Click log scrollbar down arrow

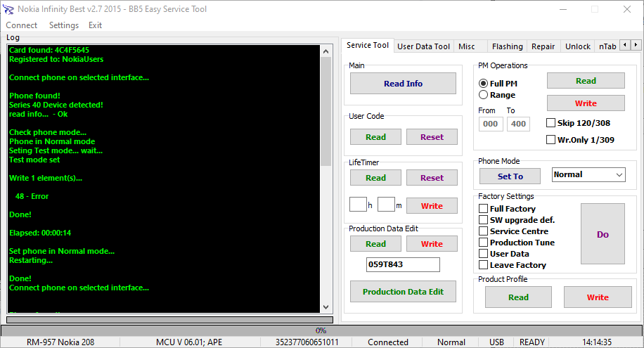click(326, 307)
